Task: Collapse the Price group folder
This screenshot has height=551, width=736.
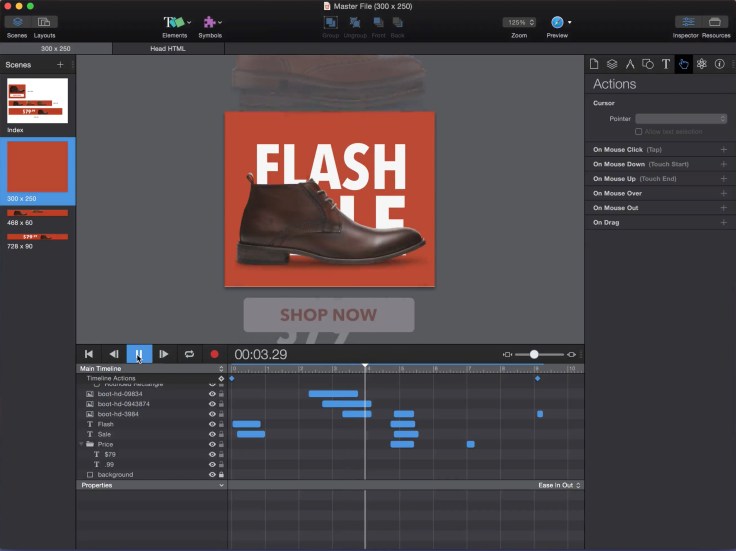Action: coord(81,444)
